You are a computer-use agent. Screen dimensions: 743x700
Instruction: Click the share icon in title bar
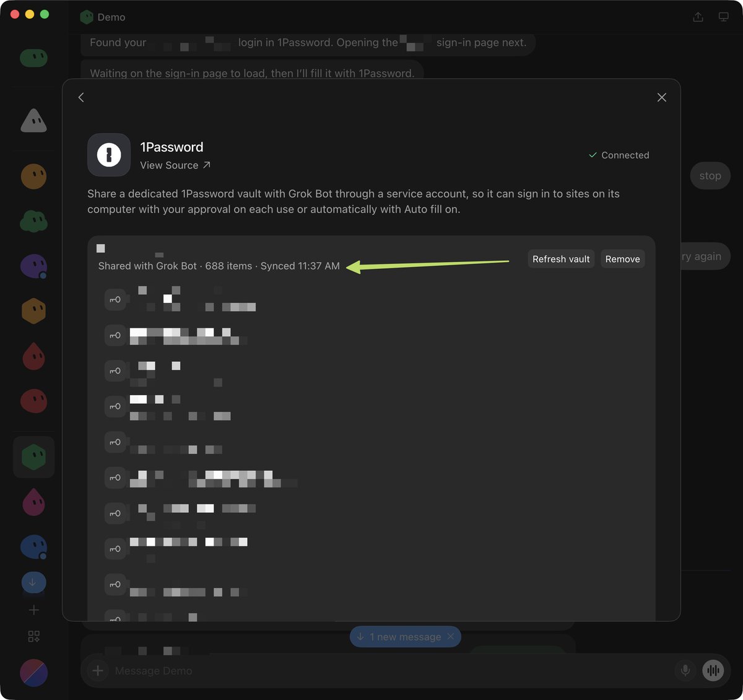(x=698, y=17)
